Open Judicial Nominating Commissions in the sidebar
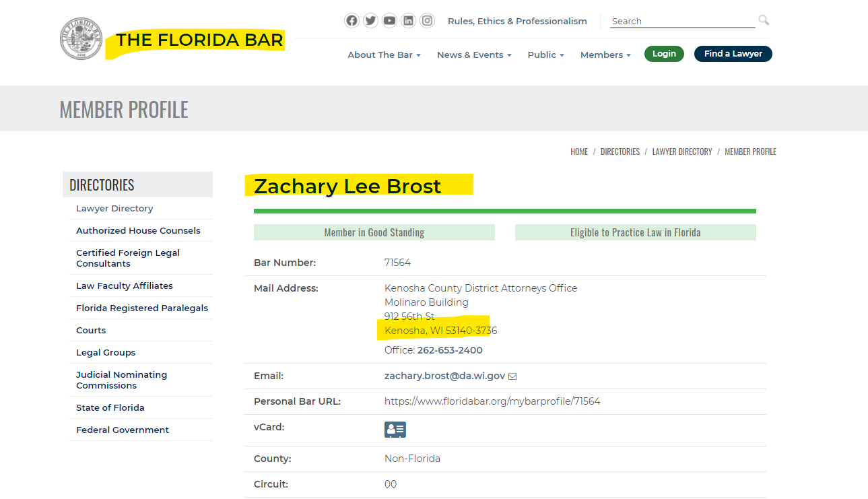The width and height of the screenshot is (868, 499). [x=121, y=380]
